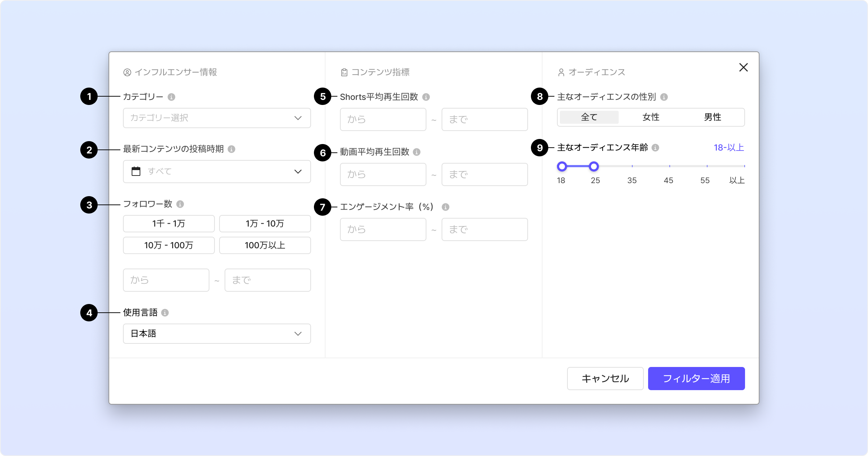
Task: Select 男性 audience gender option
Action: (x=712, y=117)
